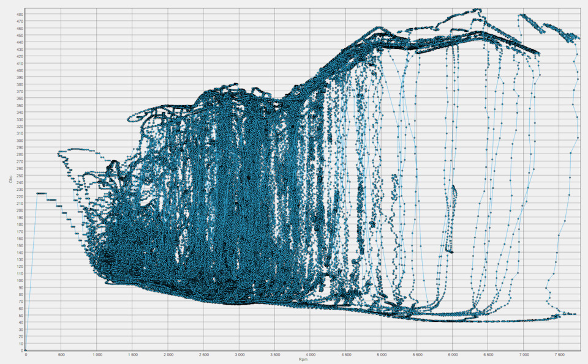Select the "5 000" Rpm axis label
588x364 pixels.
382,354
